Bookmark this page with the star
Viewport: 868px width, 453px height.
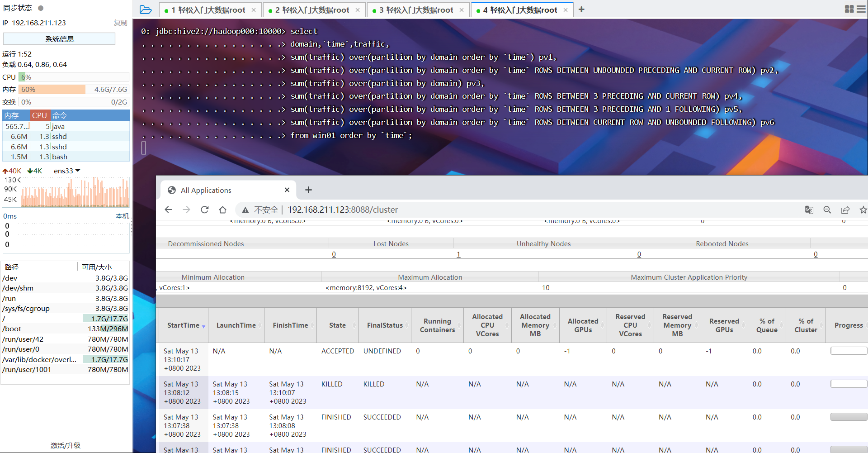(863, 210)
